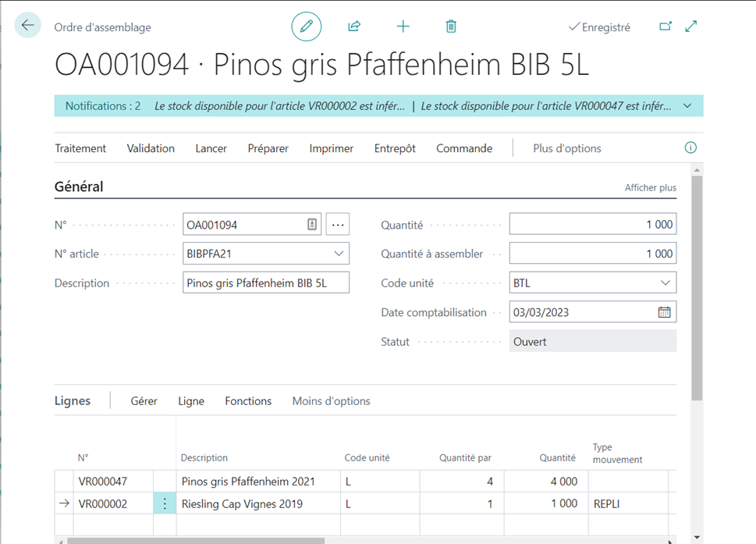Click Description column header in lines
Screen dimensions: 756x544
204,457
